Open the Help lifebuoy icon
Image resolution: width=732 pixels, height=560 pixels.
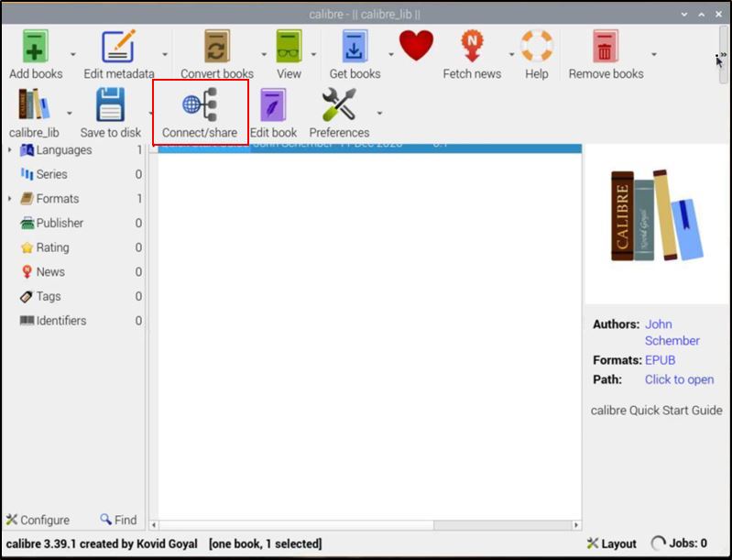pos(536,46)
